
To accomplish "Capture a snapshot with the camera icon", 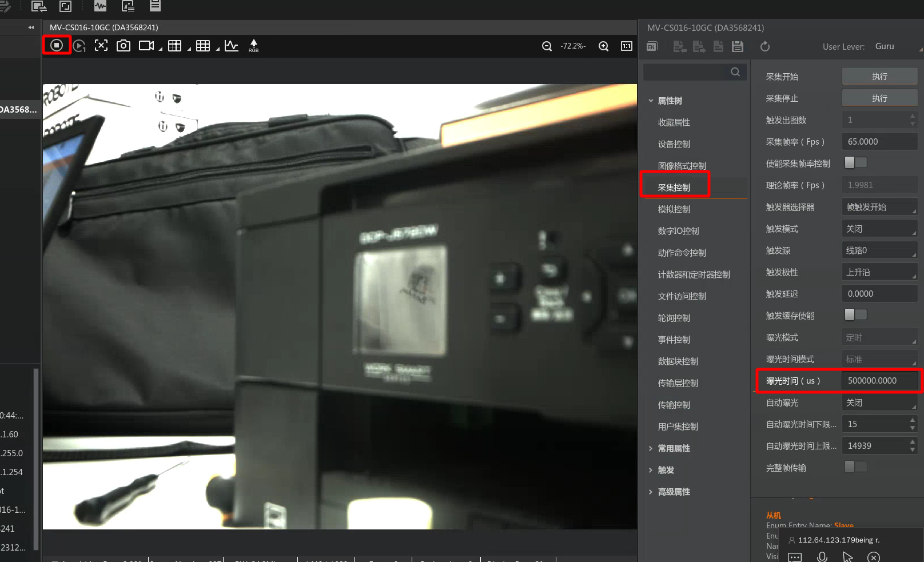I will 124,46.
